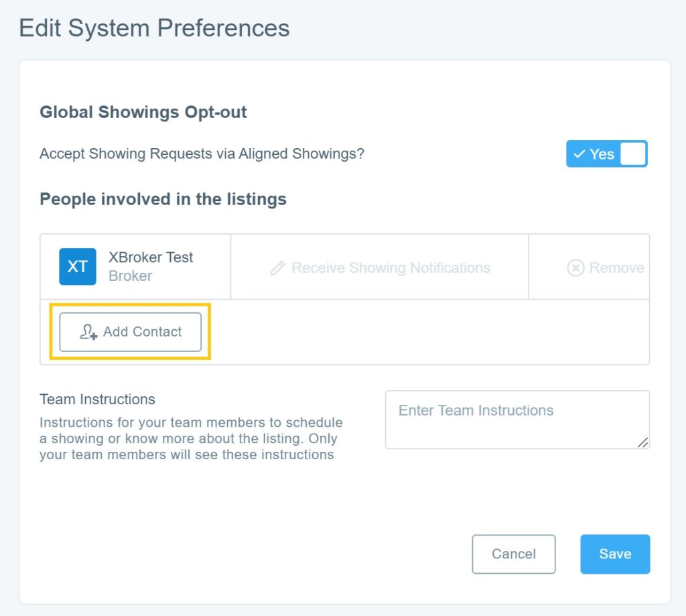
Task: Click the circled X Remove icon
Action: [575, 268]
